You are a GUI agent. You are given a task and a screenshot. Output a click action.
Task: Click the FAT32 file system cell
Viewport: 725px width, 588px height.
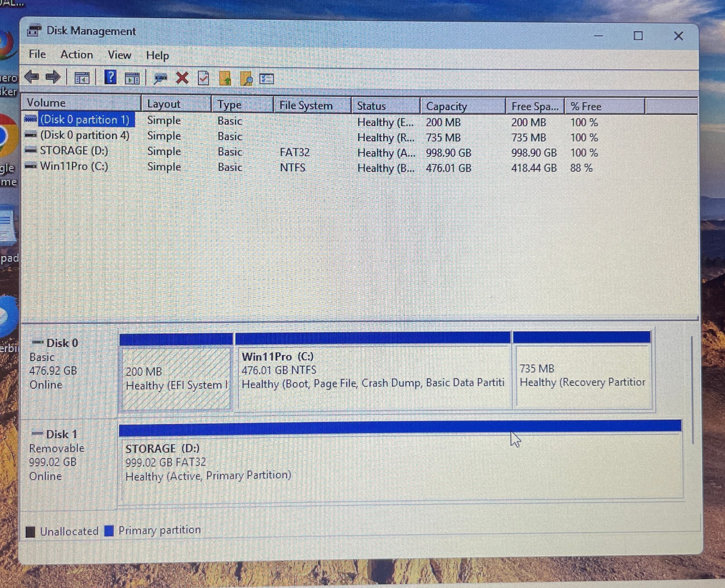pyautogui.click(x=295, y=152)
